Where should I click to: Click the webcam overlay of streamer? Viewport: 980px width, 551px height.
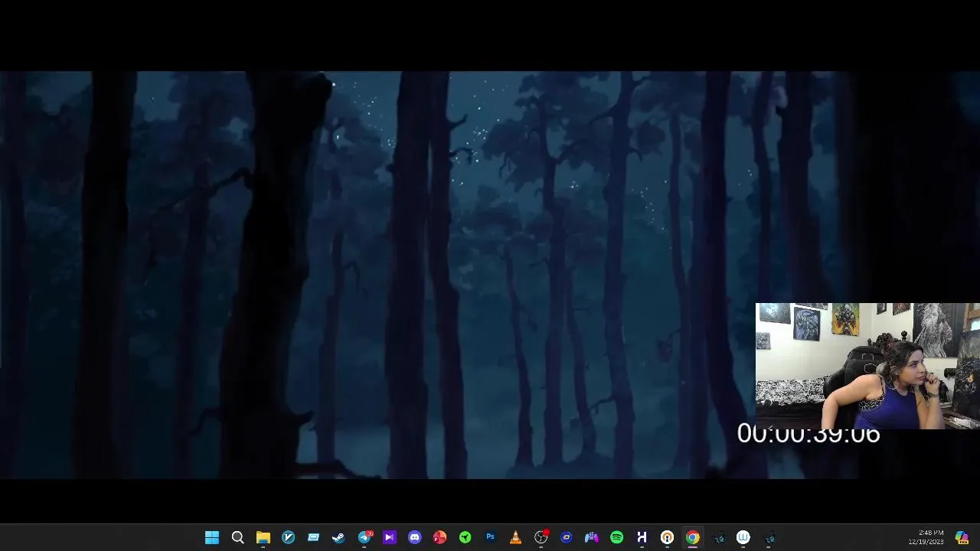(867, 366)
